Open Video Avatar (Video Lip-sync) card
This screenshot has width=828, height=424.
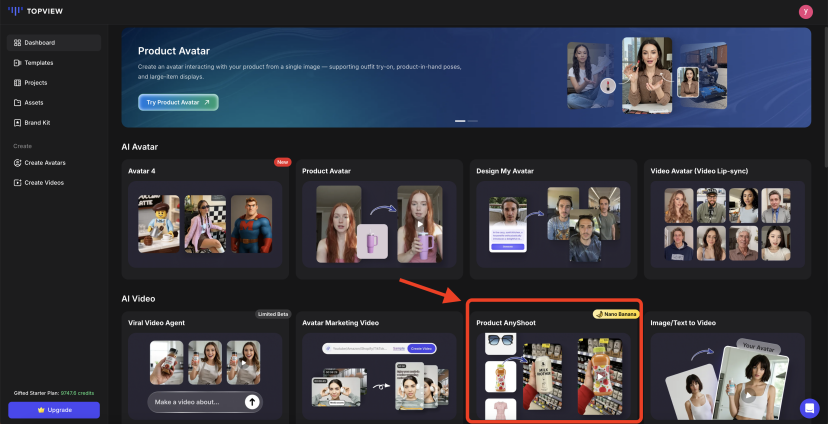click(727, 220)
